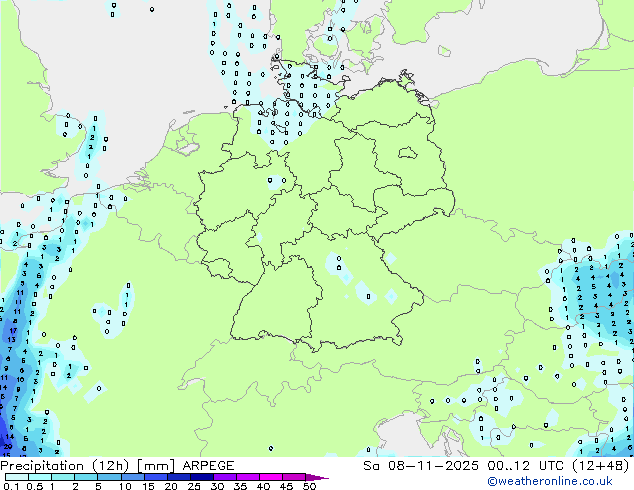Image resolution: width=634 pixels, height=490 pixels.
Task: Click the '30' legend scale label
Action: 217,486
